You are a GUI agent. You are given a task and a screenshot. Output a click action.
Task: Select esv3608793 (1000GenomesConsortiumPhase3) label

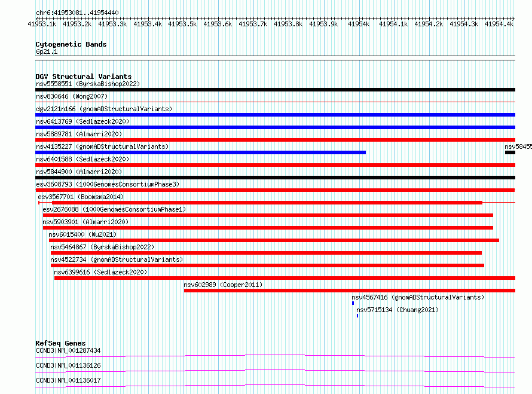tap(108, 184)
